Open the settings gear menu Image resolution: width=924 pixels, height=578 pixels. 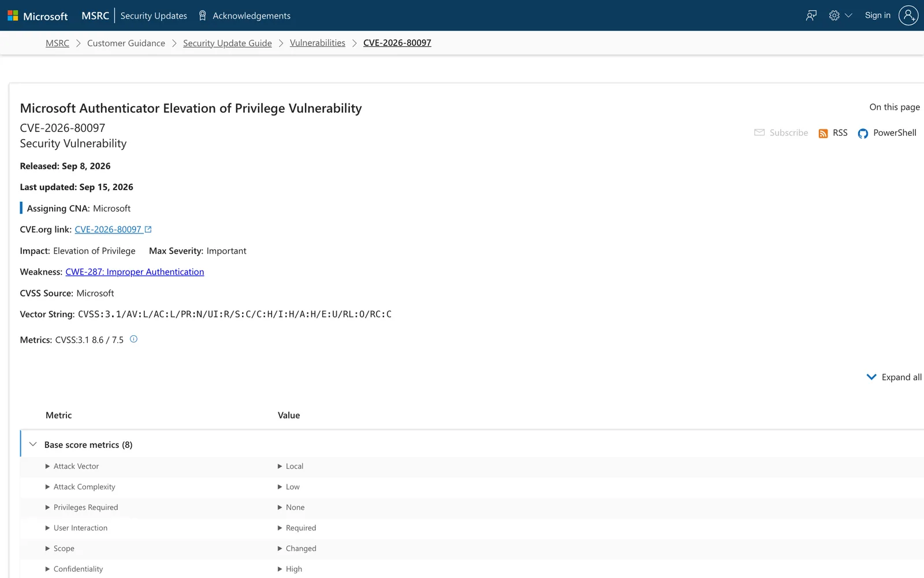pos(834,16)
